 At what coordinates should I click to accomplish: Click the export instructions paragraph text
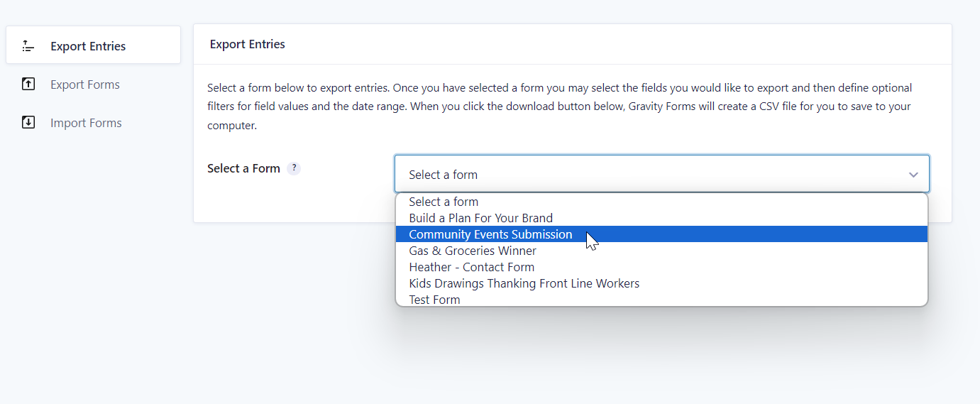tap(561, 107)
